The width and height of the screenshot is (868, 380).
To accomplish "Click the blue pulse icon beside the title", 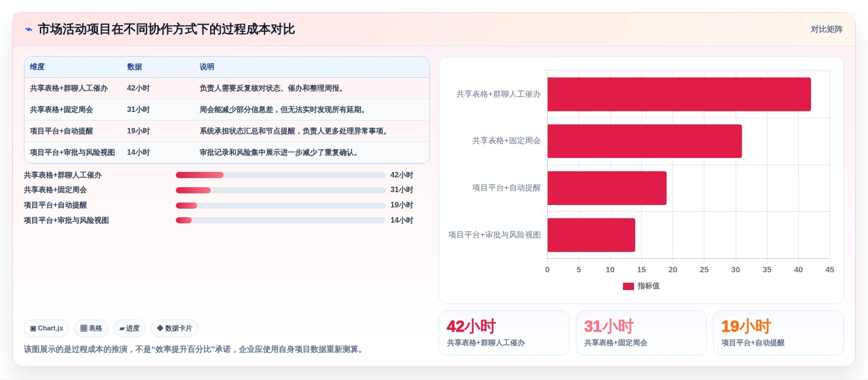I will (x=29, y=29).
